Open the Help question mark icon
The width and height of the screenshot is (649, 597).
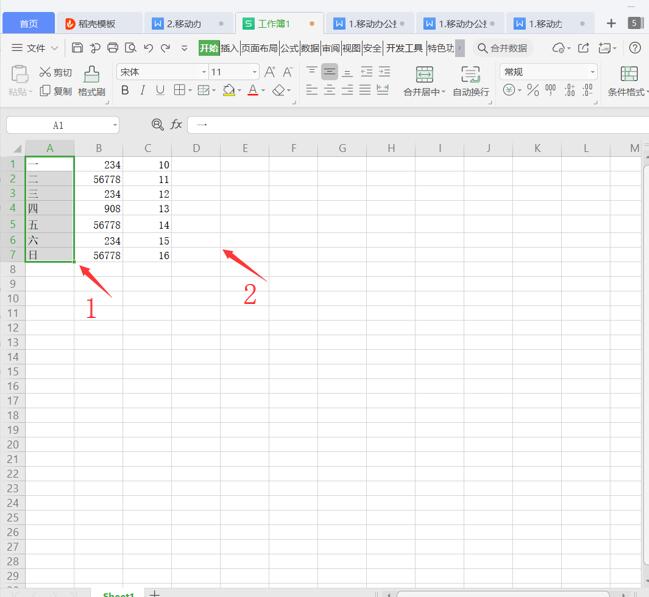click(x=635, y=48)
